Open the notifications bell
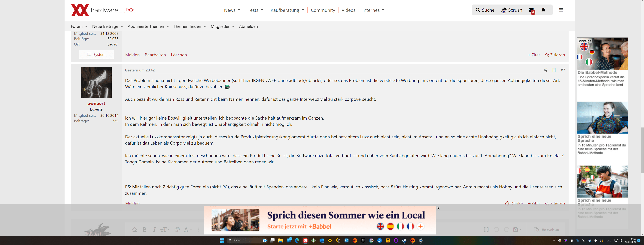The height and width of the screenshot is (245, 644). tap(543, 10)
